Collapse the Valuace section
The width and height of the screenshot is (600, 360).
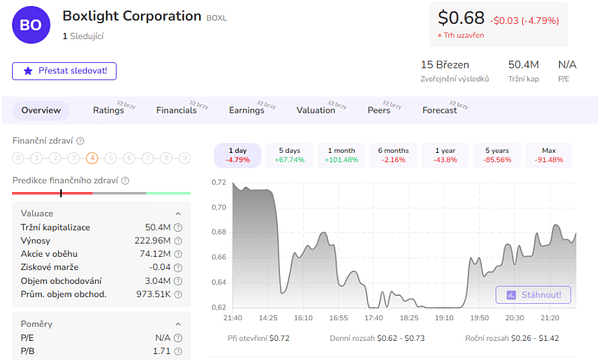pyautogui.click(x=178, y=214)
